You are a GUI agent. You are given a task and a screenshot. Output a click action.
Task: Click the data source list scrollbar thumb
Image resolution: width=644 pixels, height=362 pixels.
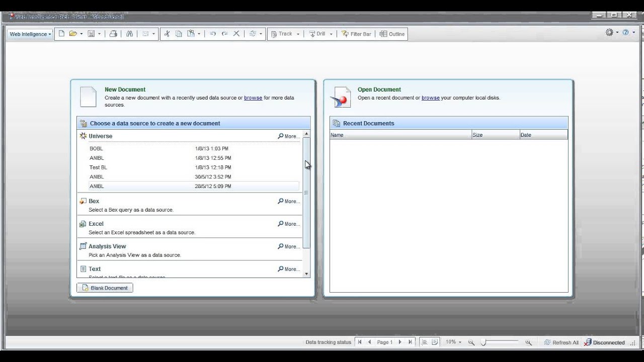pos(306,193)
